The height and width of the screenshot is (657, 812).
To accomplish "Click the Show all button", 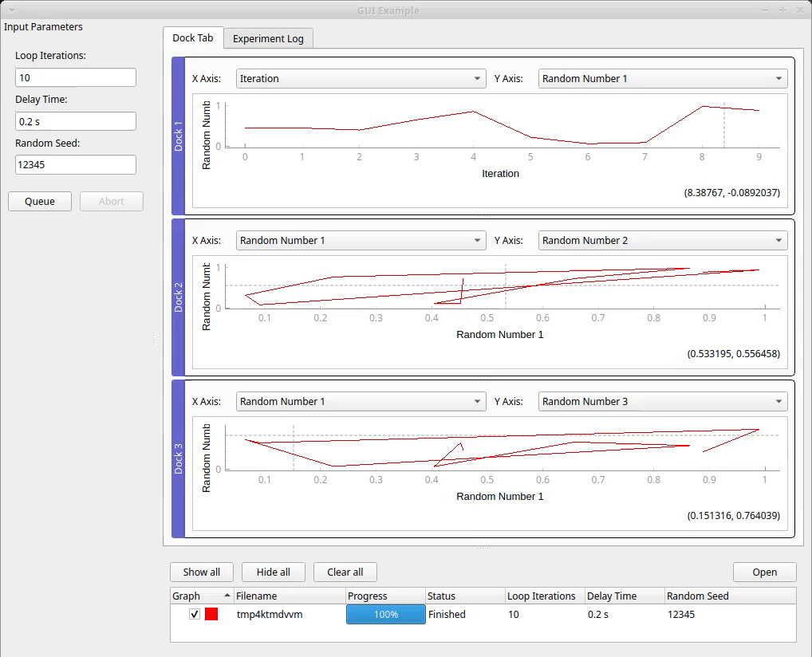I will click(x=201, y=572).
